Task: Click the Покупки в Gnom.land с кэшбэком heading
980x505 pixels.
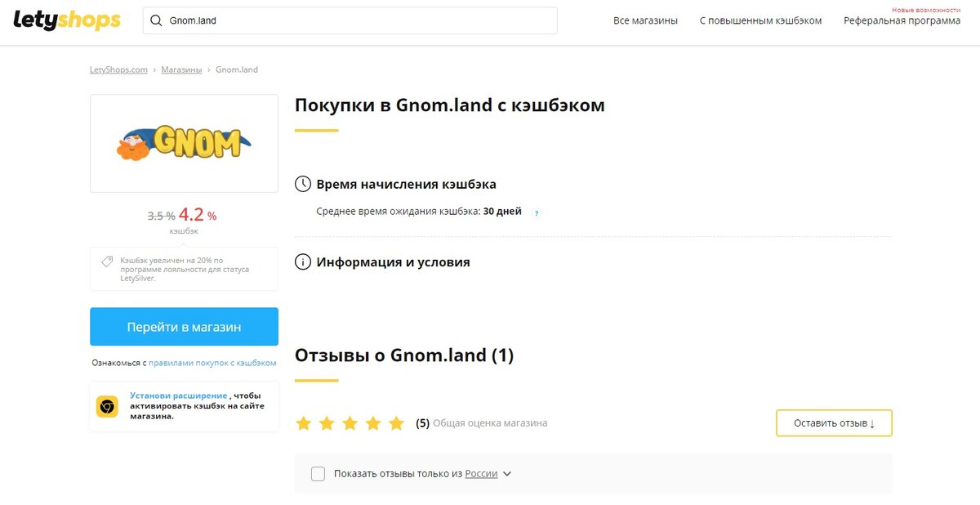Action: point(449,105)
